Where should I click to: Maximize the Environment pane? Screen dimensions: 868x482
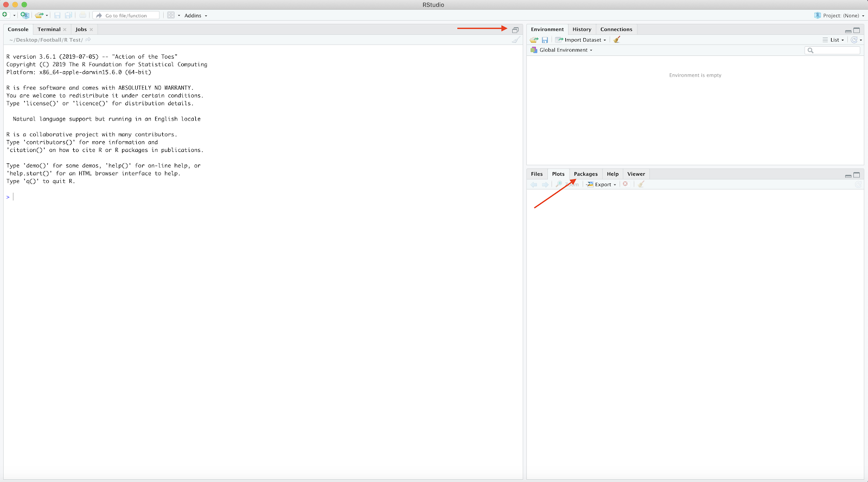(857, 30)
